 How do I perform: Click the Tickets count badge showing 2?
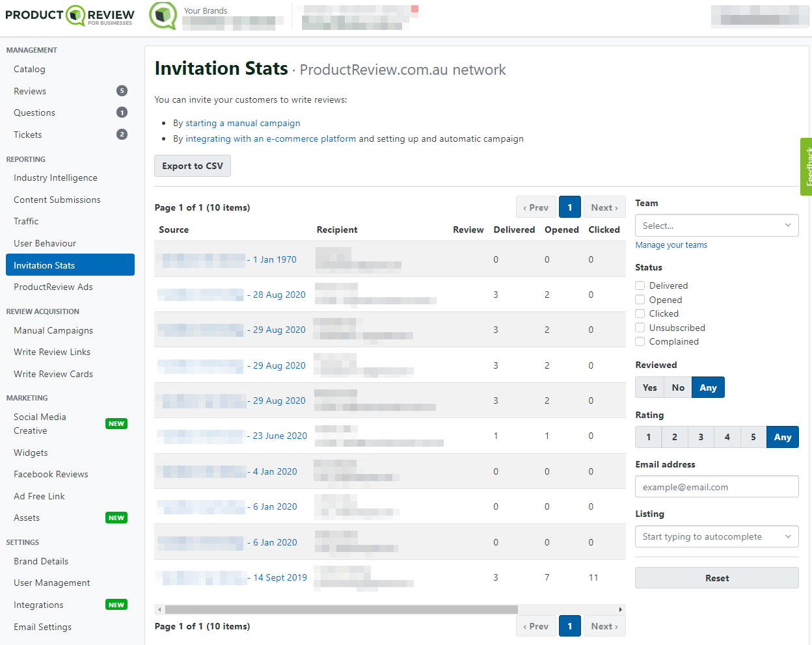[x=122, y=134]
